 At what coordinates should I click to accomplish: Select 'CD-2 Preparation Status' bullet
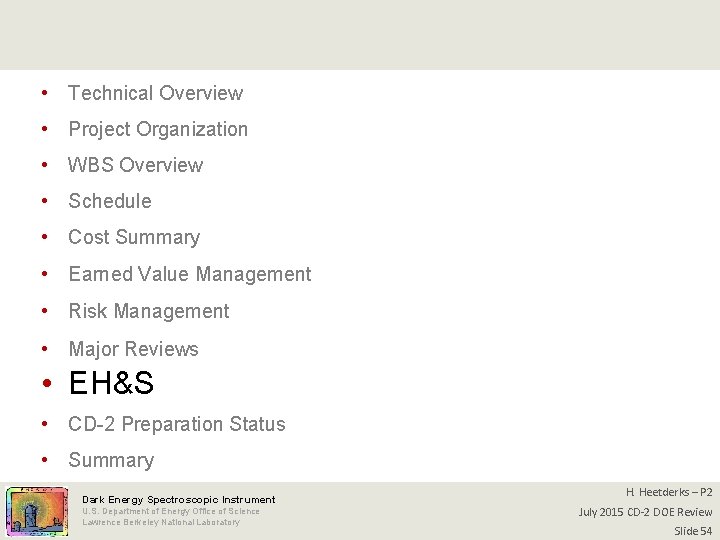click(x=177, y=424)
